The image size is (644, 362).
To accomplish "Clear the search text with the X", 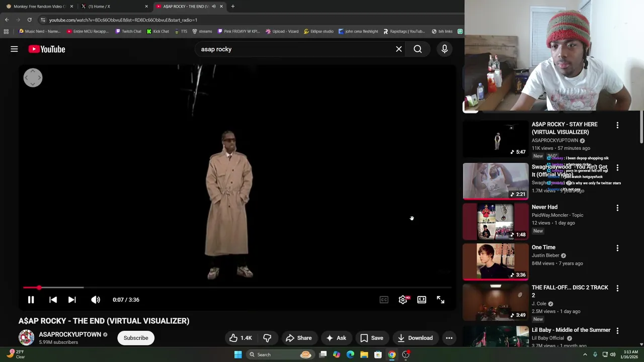I will point(398,49).
